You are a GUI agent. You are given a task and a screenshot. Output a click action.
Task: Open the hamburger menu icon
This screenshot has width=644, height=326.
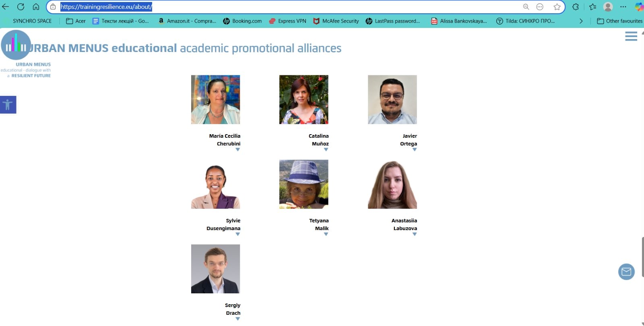pyautogui.click(x=631, y=36)
